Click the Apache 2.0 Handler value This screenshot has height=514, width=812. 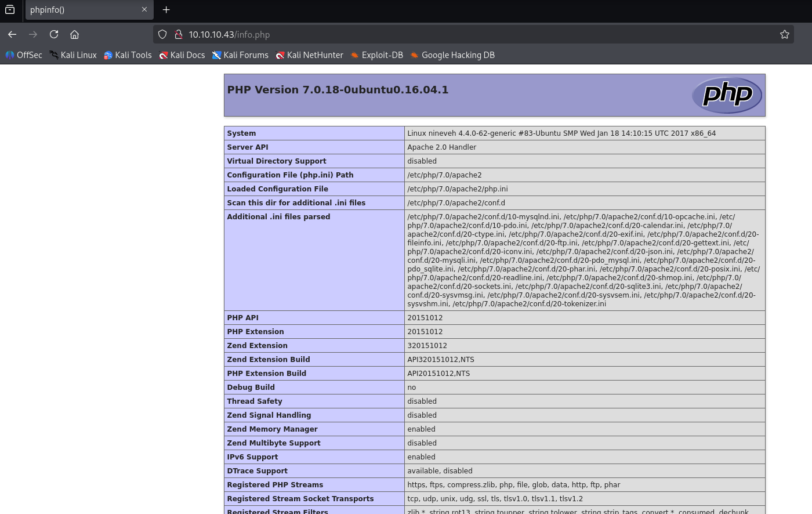coord(441,147)
